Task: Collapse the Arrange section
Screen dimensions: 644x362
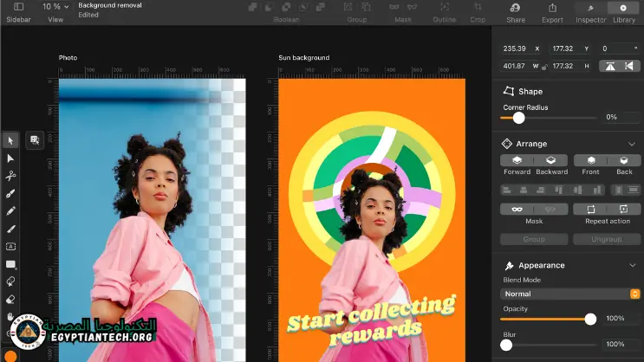Action: 631,144
